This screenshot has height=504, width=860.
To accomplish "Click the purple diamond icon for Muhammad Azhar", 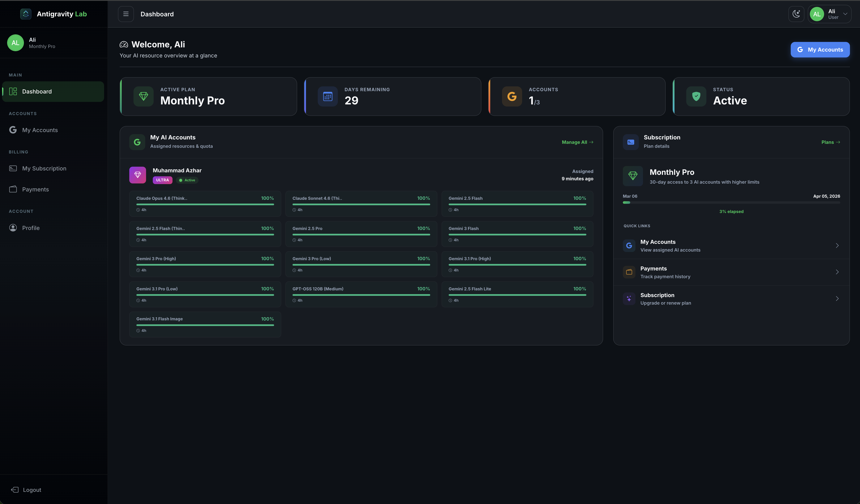I will click(137, 175).
